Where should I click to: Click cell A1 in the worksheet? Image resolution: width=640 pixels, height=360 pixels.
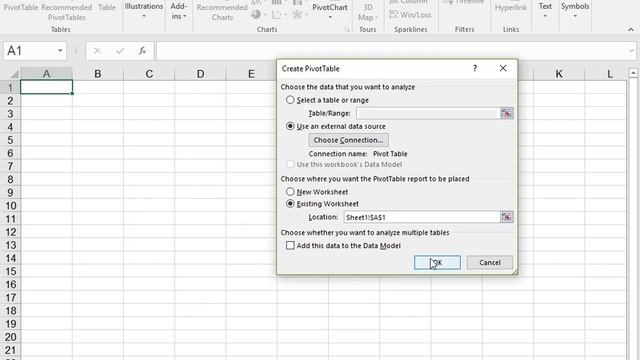coord(47,87)
